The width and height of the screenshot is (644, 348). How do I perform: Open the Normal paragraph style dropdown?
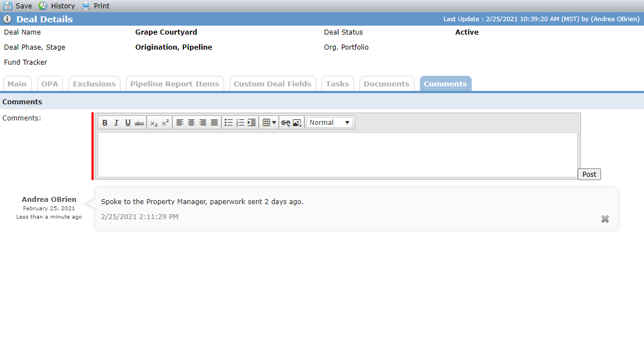(x=330, y=123)
